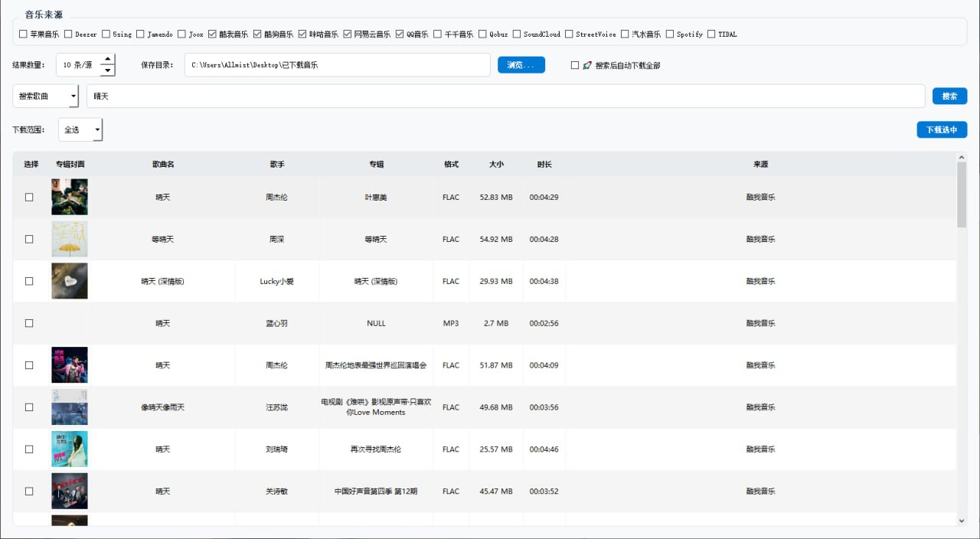Image resolution: width=980 pixels, height=539 pixels.
Task: Click the NULL album cell
Action: (x=376, y=323)
